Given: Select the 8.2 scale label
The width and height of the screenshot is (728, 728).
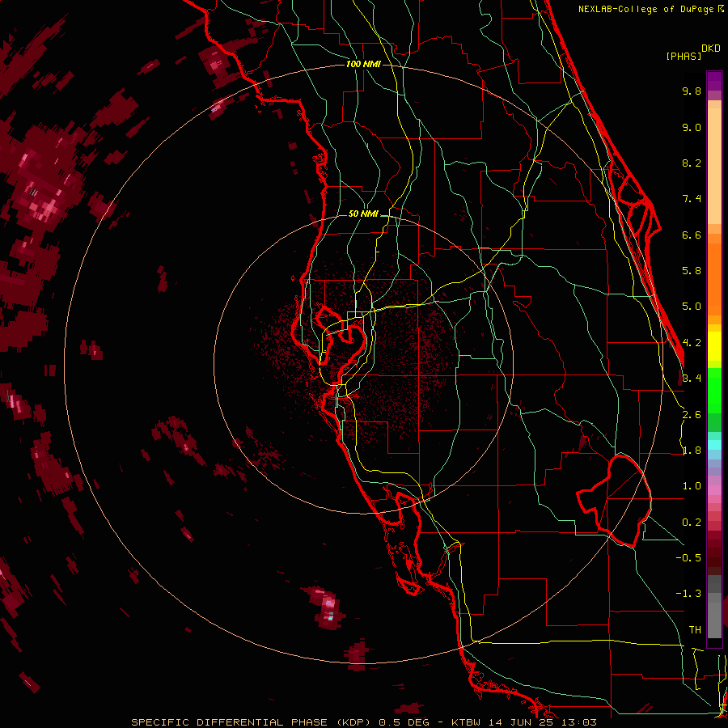Looking at the screenshot, I should pyautogui.click(x=692, y=163).
